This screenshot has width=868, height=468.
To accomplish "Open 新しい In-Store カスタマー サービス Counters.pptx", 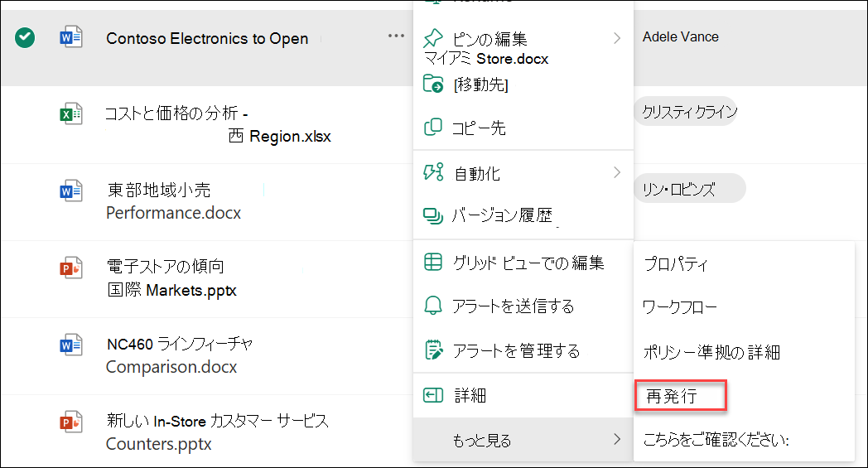I will click(x=217, y=432).
